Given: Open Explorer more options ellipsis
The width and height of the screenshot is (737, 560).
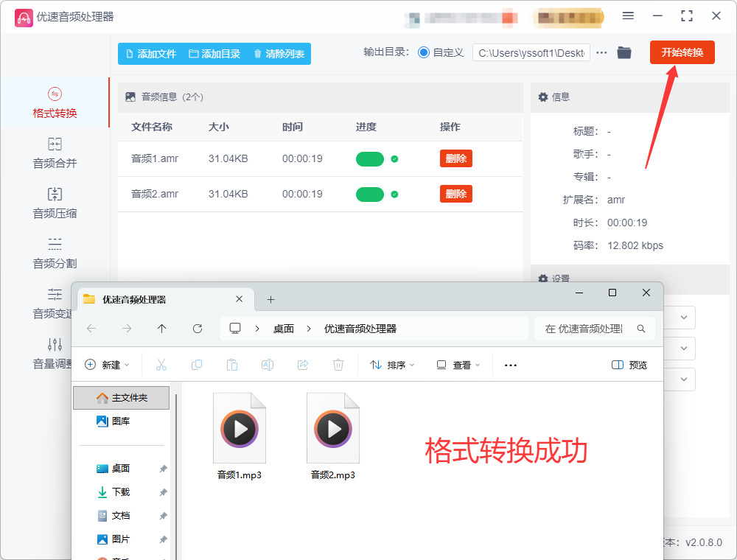Looking at the screenshot, I should [511, 365].
